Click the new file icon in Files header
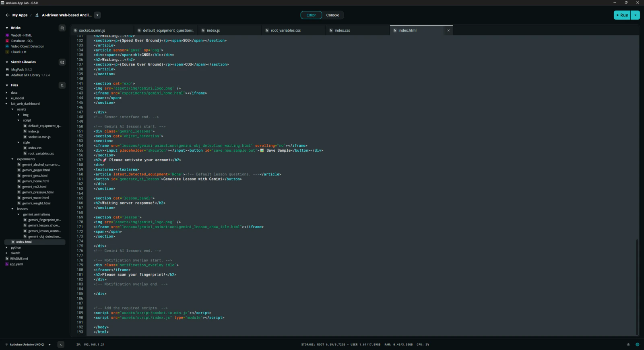Image resolution: width=644 pixels, height=350 pixels. tap(62, 85)
